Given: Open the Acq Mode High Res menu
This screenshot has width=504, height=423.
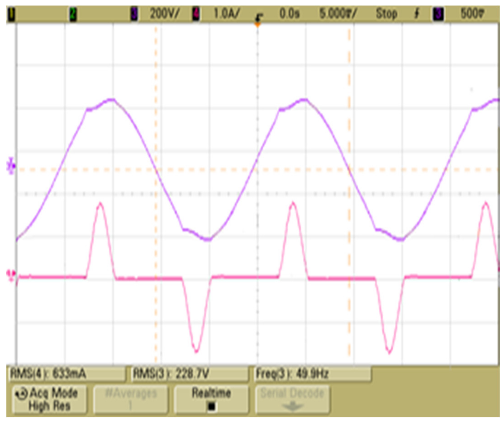Looking at the screenshot, I should click(49, 400).
